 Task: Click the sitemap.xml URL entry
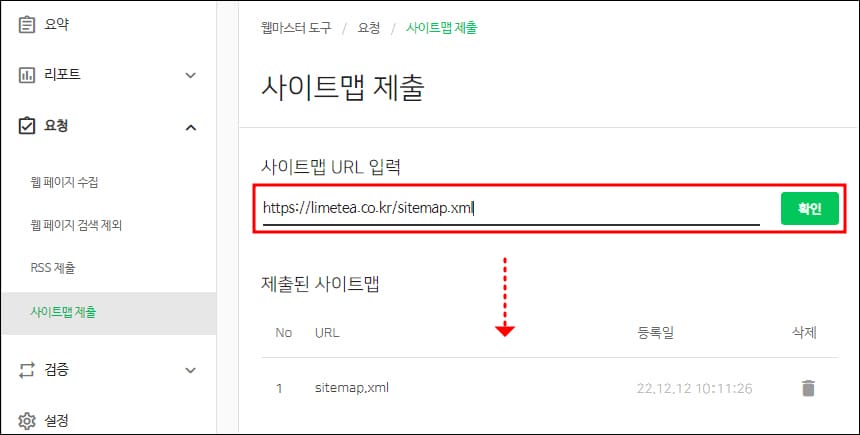[352, 388]
